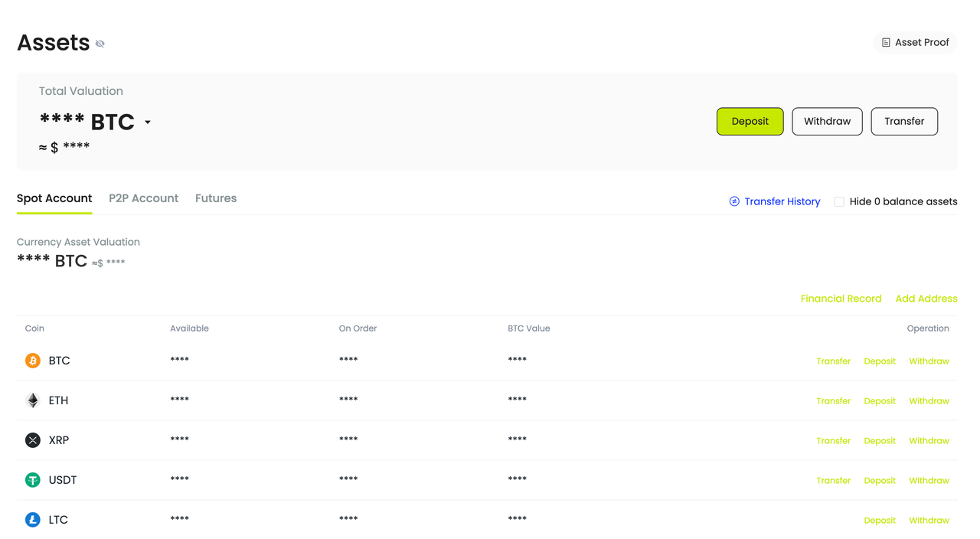Image resolution: width=980 pixels, height=539 pixels.
Task: Open the Financial Record link
Action: click(x=841, y=299)
